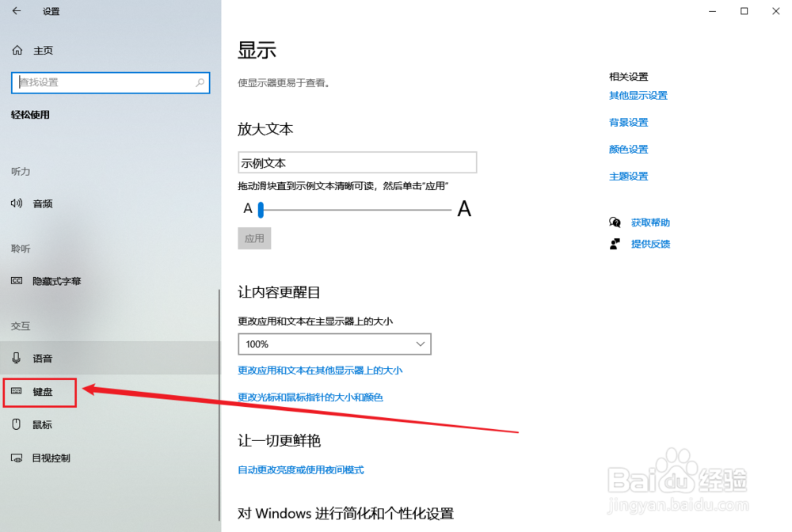This screenshot has width=792, height=532.
Task: Click the 主页 home icon
Action: [17, 50]
